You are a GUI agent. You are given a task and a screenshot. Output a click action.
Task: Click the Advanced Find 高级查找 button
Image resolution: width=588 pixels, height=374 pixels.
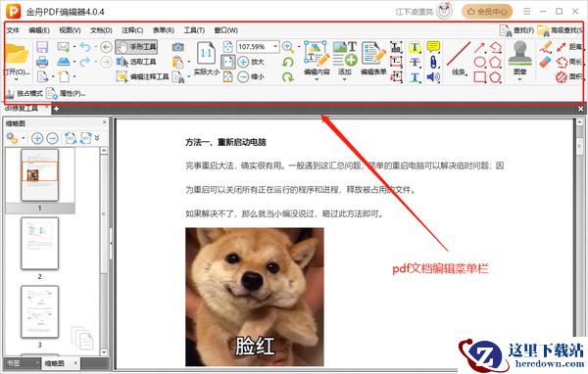pyautogui.click(x=561, y=30)
